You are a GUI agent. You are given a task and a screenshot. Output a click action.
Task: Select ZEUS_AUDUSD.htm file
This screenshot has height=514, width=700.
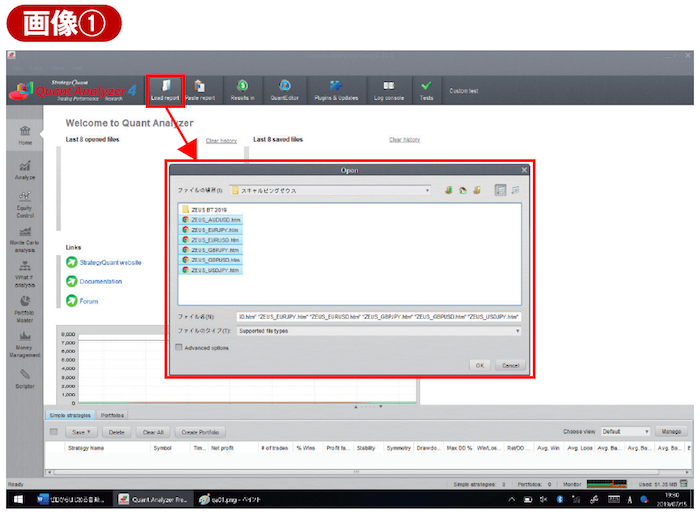coord(211,220)
